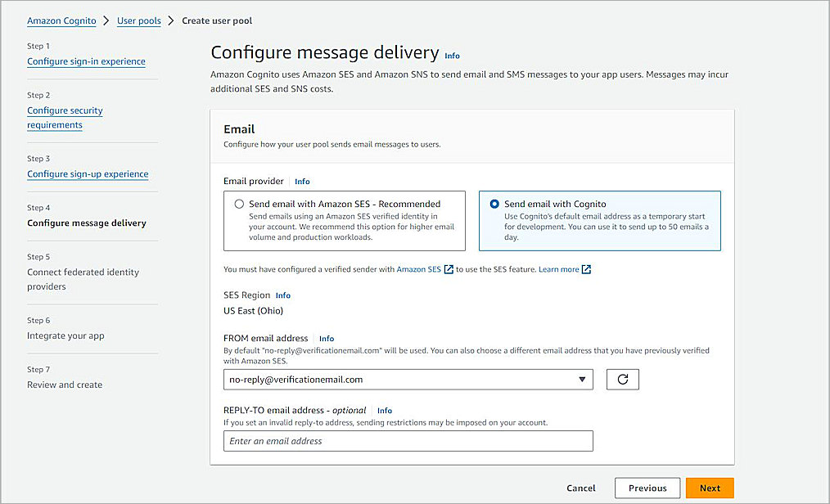Cancel the user pool creation

(581, 488)
